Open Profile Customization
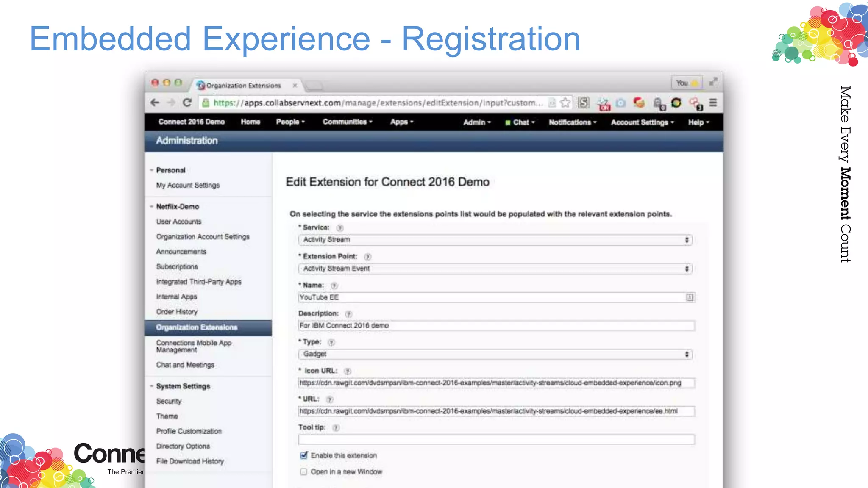 189,431
